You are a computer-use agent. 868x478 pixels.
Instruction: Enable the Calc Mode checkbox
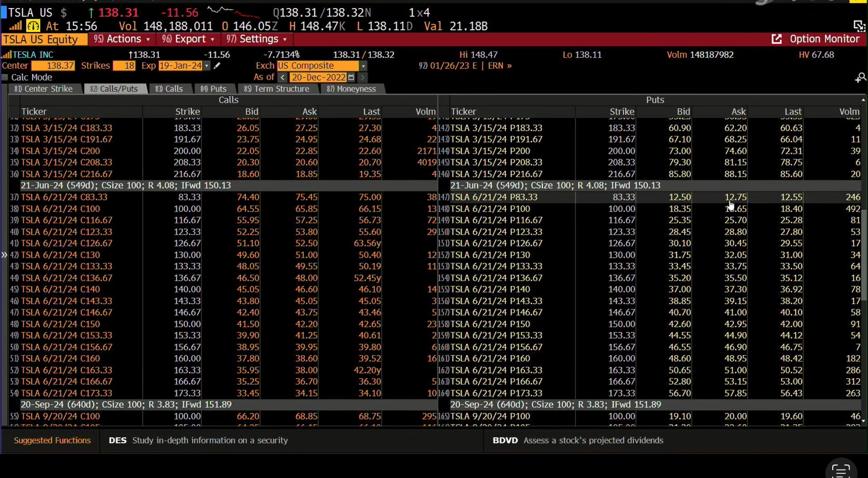pyautogui.click(x=5, y=77)
